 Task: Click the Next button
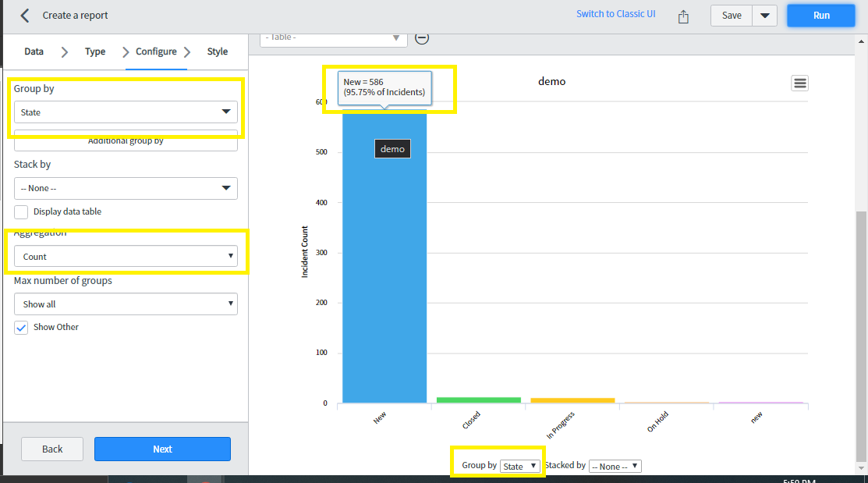pos(162,449)
